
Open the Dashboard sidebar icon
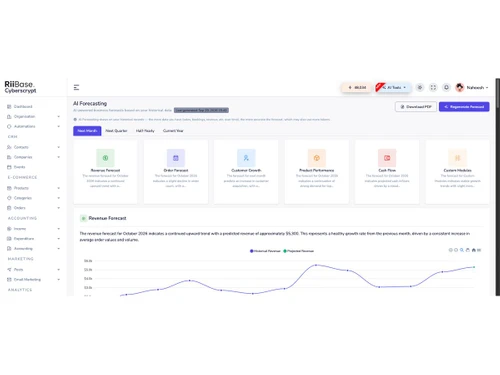coord(9,107)
